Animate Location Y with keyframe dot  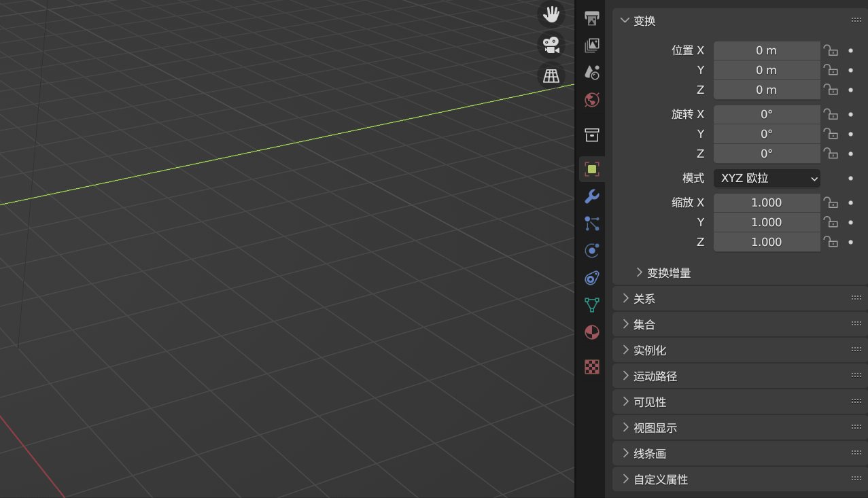tap(850, 70)
